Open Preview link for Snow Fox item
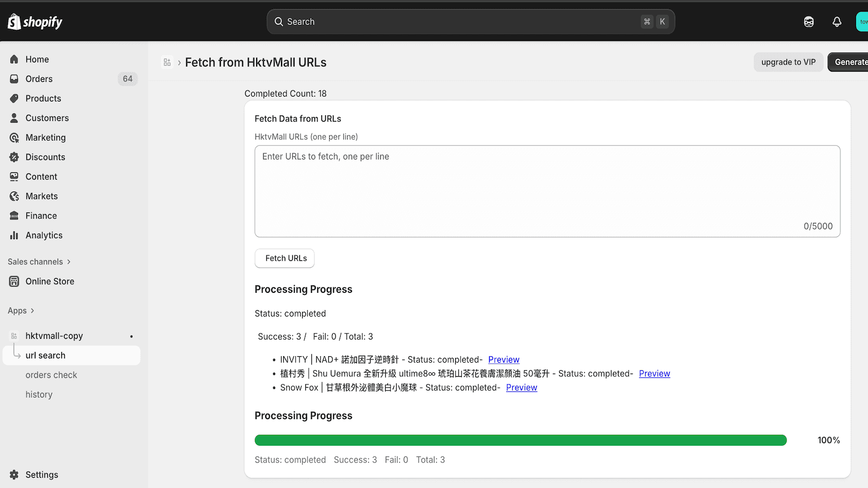 [521, 387]
